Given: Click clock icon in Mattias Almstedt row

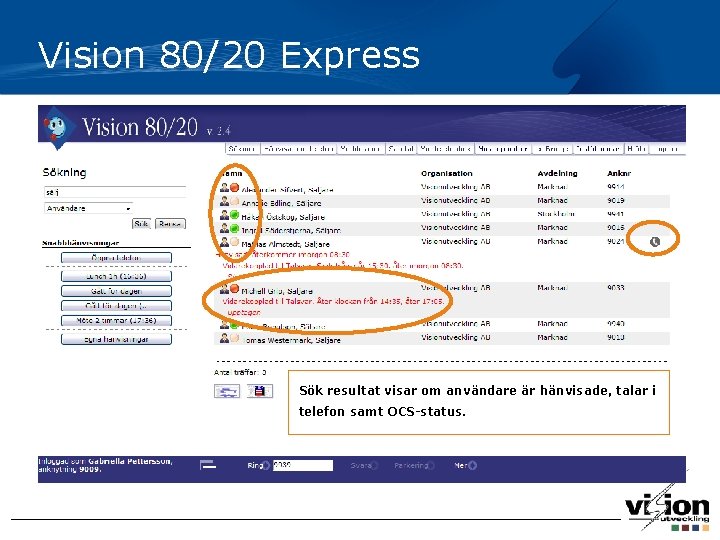Looking at the screenshot, I should click(655, 242).
